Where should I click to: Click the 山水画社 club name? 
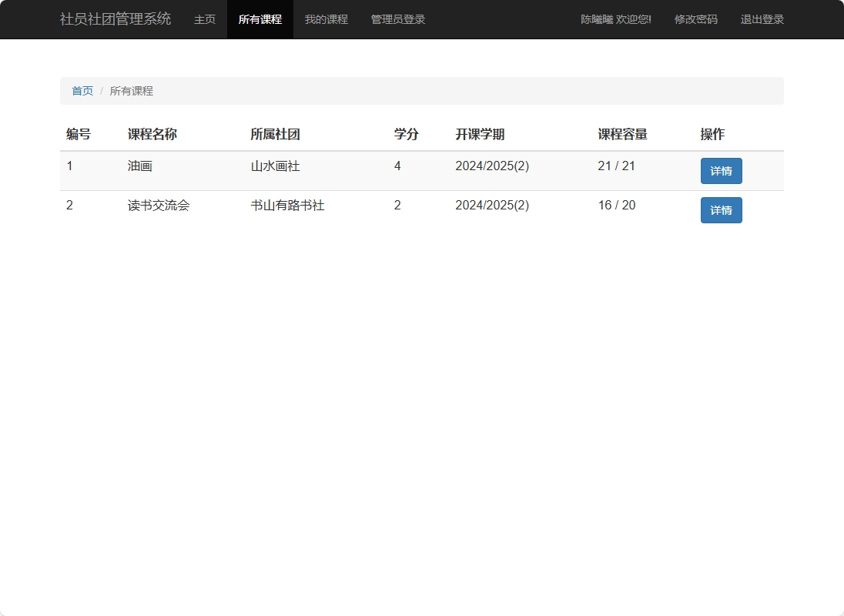pyautogui.click(x=276, y=166)
